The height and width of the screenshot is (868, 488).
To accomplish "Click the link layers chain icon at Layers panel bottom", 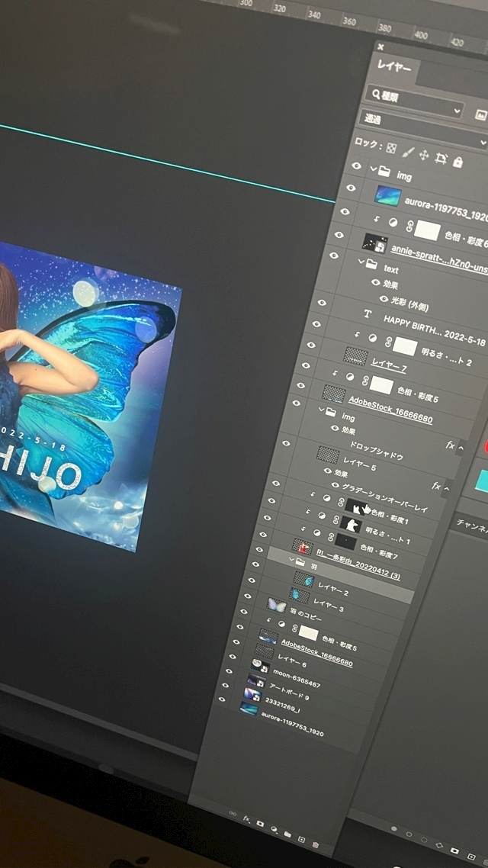I will tap(233, 813).
